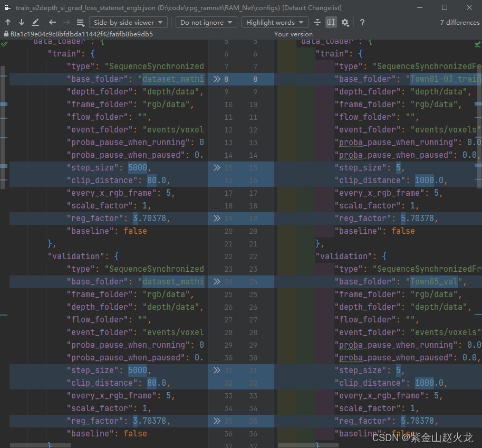Open the Side-by-side viewer dropdown

(x=128, y=23)
